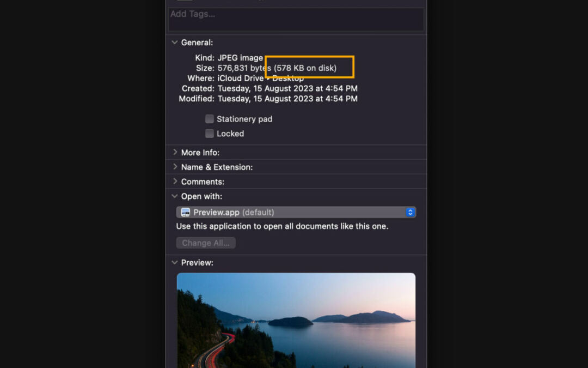This screenshot has width=588, height=368.
Task: Click the Preview.app icon in the dropdown
Action: coord(186,212)
